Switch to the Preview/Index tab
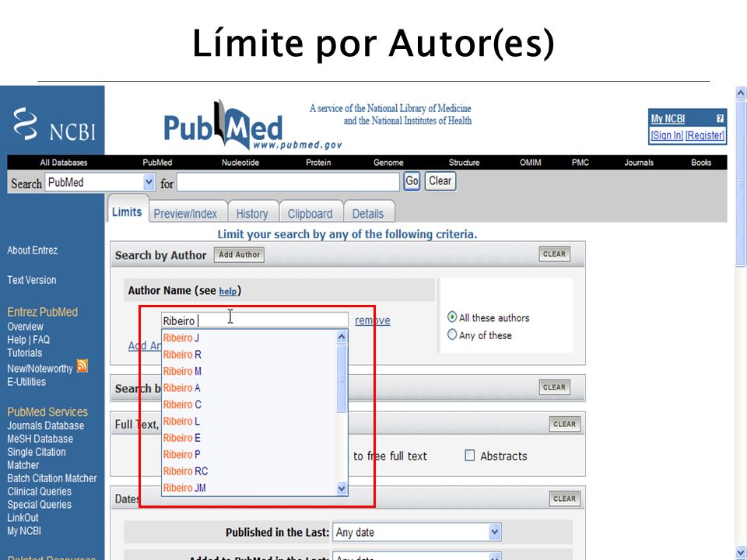 point(185,214)
